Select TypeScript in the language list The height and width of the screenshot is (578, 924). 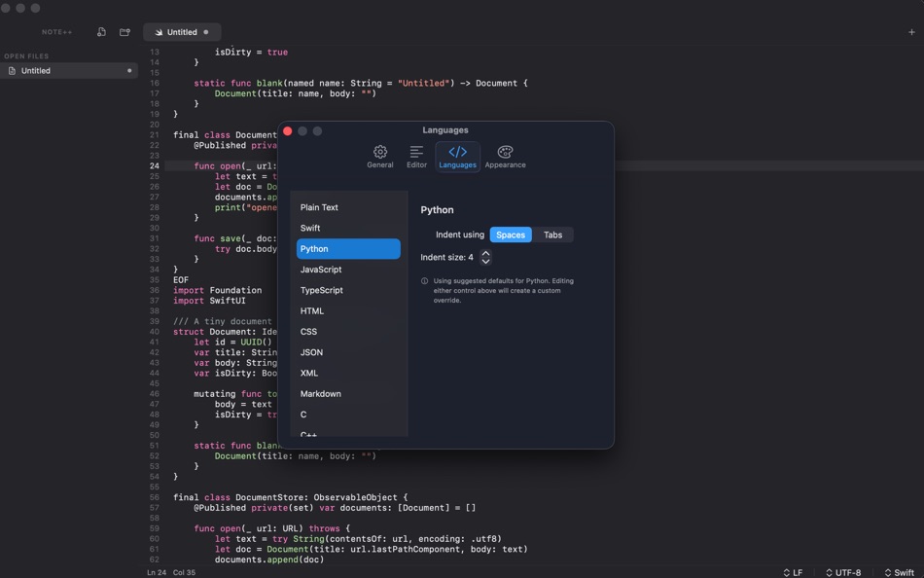(x=348, y=290)
